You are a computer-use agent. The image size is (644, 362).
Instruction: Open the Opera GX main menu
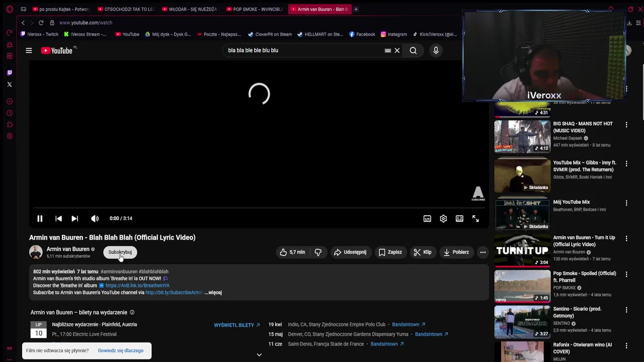[x=9, y=9]
